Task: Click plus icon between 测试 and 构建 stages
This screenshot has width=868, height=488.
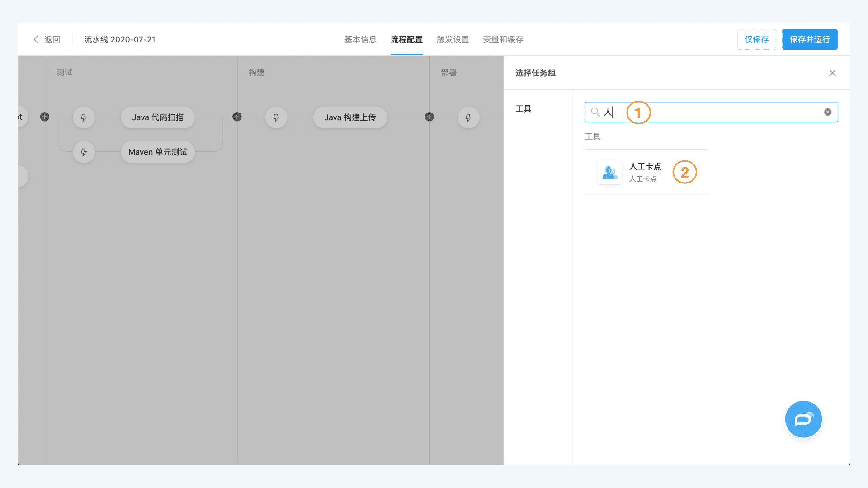Action: pyautogui.click(x=237, y=117)
